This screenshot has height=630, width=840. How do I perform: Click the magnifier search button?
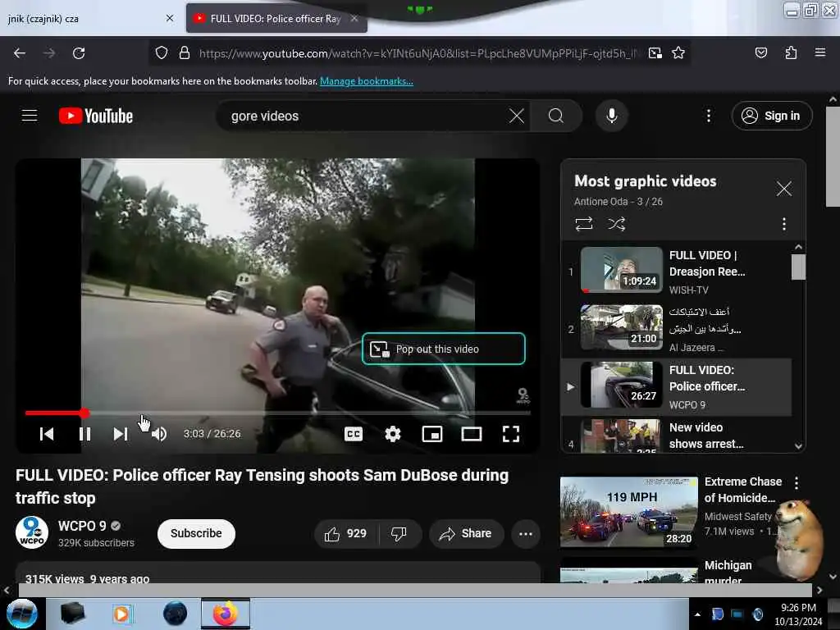[556, 116]
